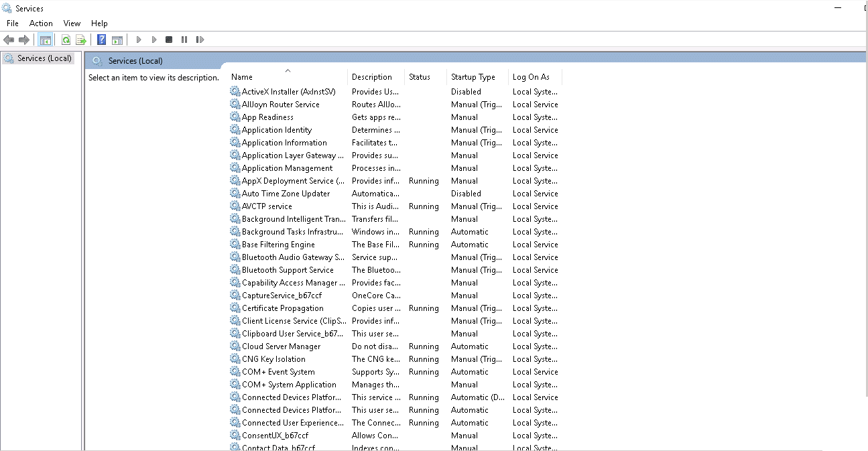
Task: Click the gear icon beside App Readiness
Action: 235,117
